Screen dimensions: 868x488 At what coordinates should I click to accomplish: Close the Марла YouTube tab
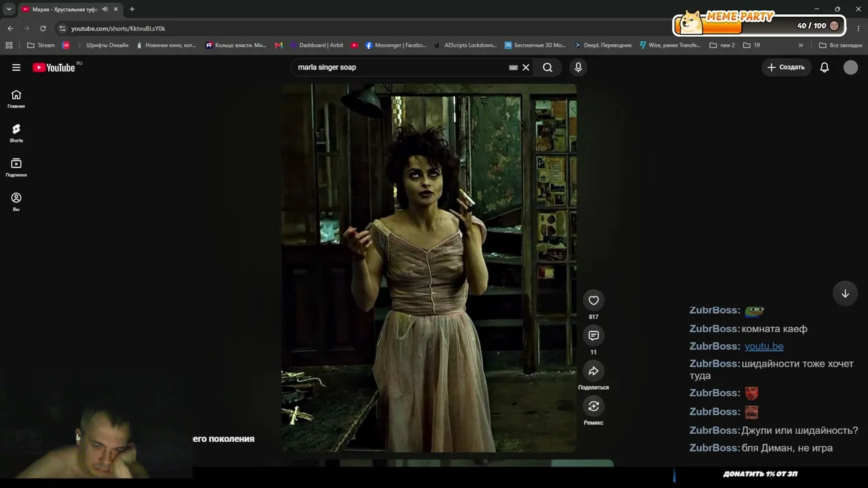pos(116,9)
